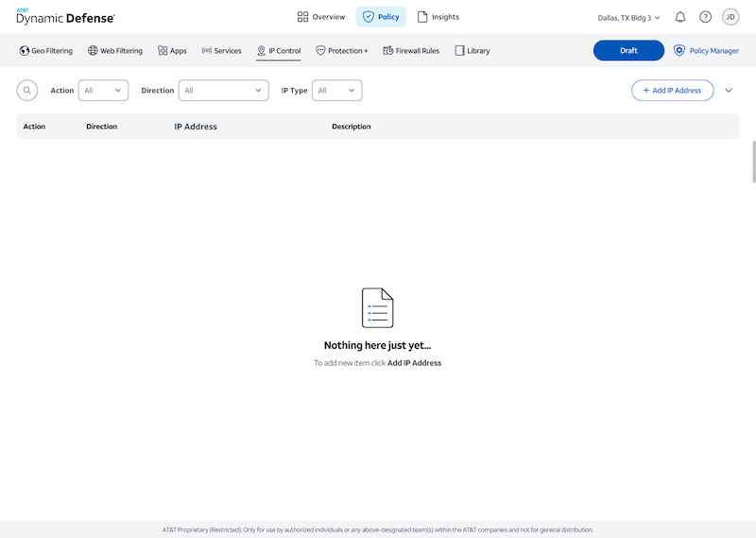Open the Apps section
This screenshot has width=756, height=538.
172,51
